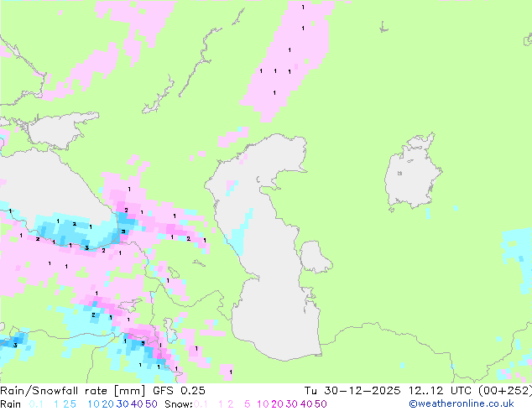Click the 'Snow:' legend label
The width and height of the screenshot is (532, 411).
(179, 404)
